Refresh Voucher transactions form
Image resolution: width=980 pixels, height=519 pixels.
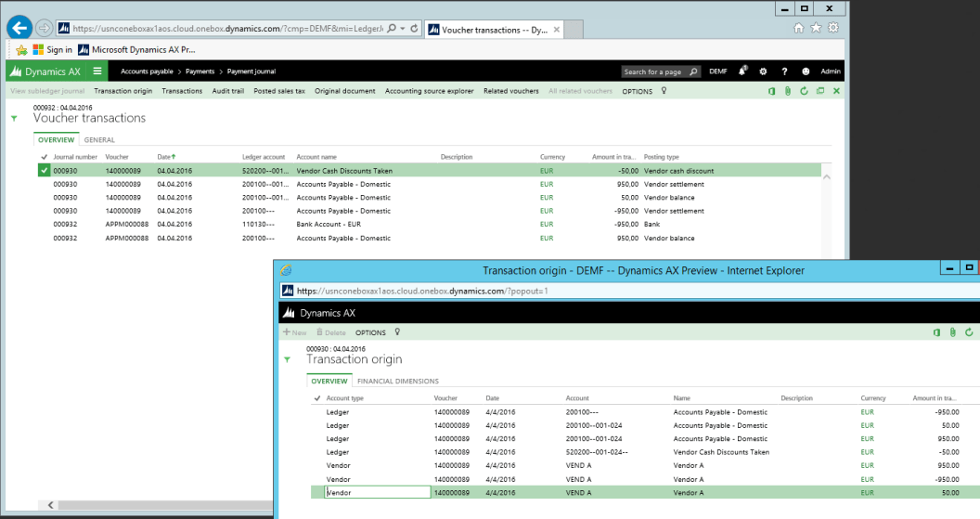(805, 91)
